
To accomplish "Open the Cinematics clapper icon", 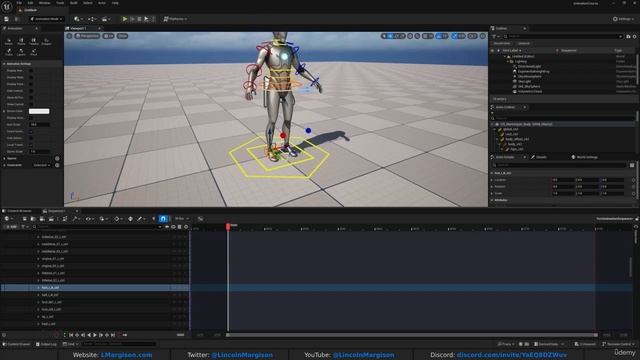I will click(106, 19).
